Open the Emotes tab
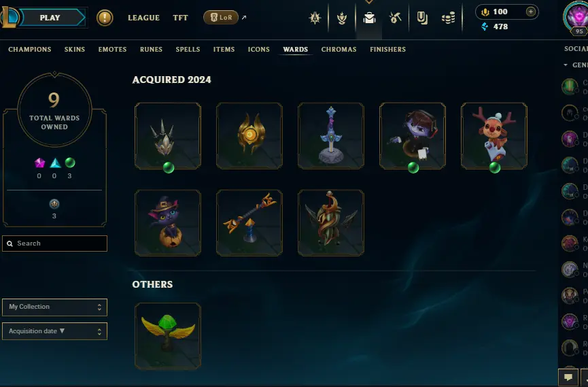The image size is (588, 387). coord(112,49)
